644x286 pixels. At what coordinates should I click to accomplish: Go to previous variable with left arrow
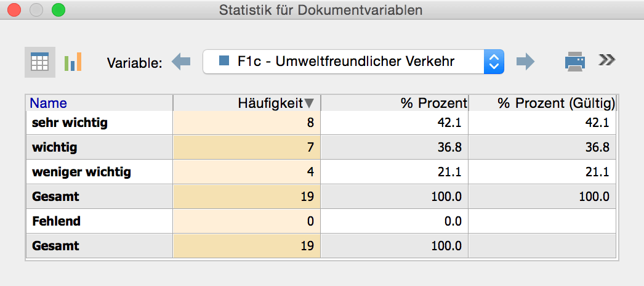181,62
